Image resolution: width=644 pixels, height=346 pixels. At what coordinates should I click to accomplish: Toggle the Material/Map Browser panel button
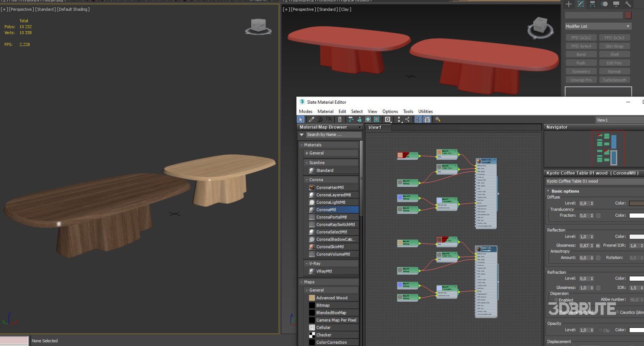419,119
